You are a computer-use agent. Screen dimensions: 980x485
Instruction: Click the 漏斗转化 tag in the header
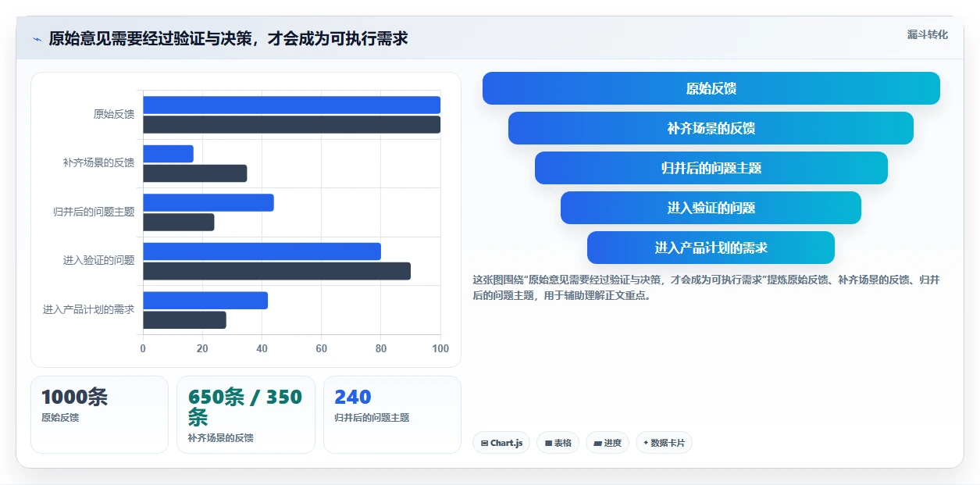coord(928,34)
